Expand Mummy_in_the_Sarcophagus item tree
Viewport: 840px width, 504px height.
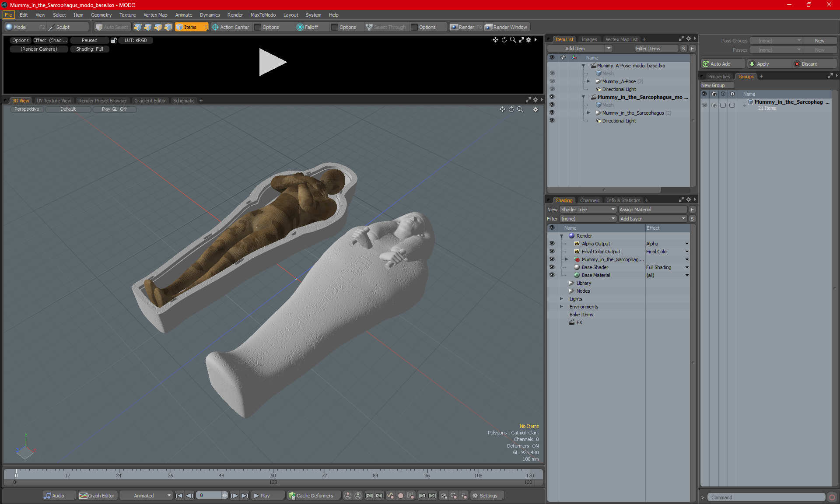[x=588, y=113]
